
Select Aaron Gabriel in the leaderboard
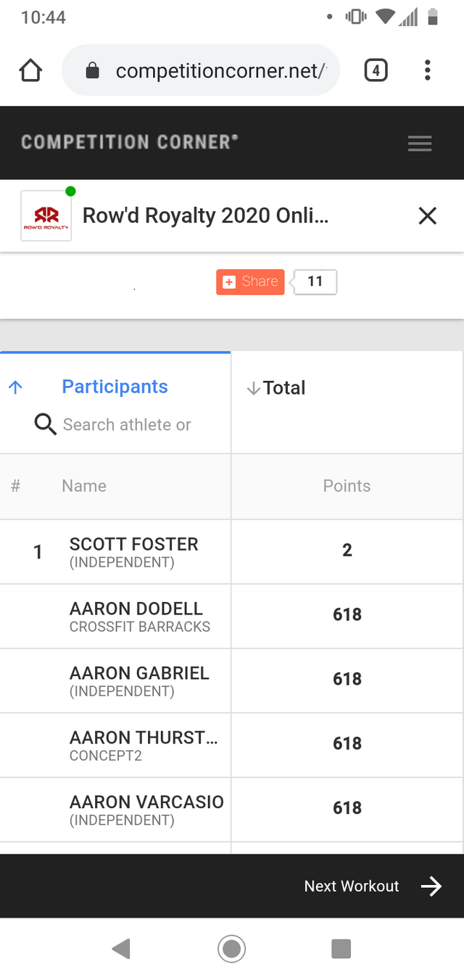tap(139, 680)
